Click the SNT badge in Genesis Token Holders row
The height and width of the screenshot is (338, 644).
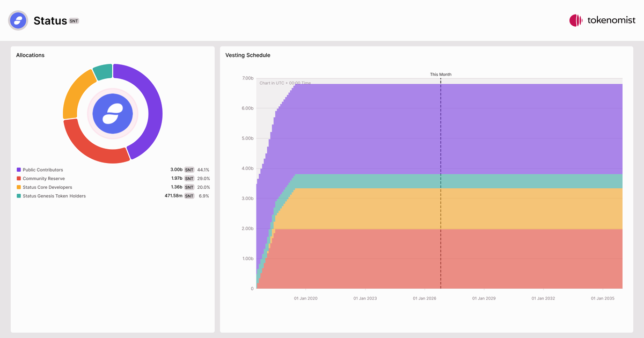tap(189, 196)
